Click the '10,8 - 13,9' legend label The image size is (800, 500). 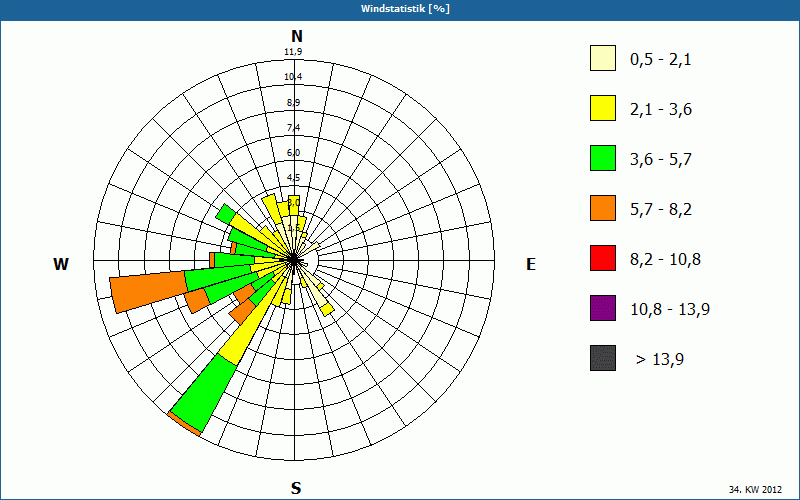pyautogui.click(x=670, y=310)
